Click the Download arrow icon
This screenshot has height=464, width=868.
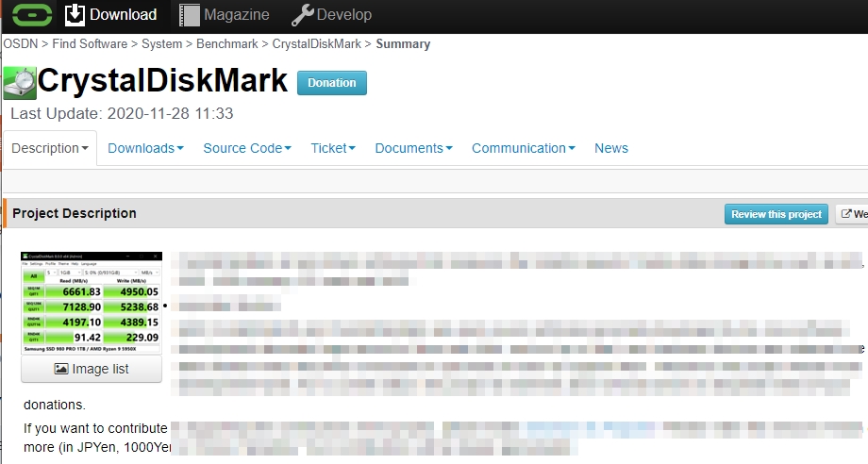tap(75, 15)
